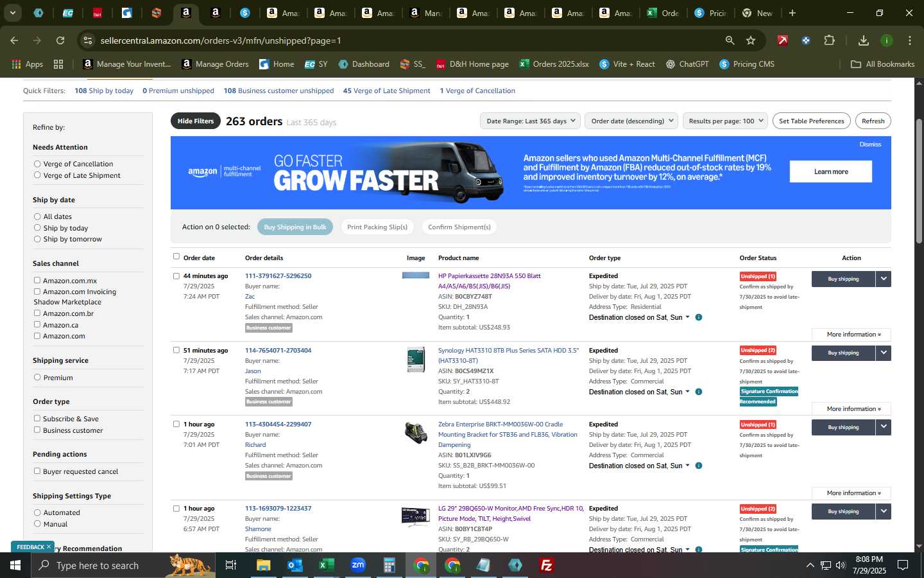Check the Business customer order type box
This screenshot has height=578, width=924.
[x=37, y=430]
